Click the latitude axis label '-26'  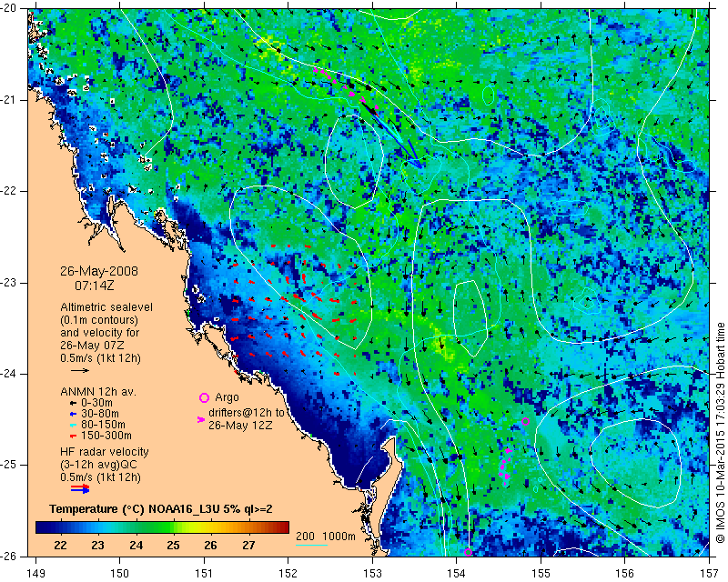click(x=9, y=556)
